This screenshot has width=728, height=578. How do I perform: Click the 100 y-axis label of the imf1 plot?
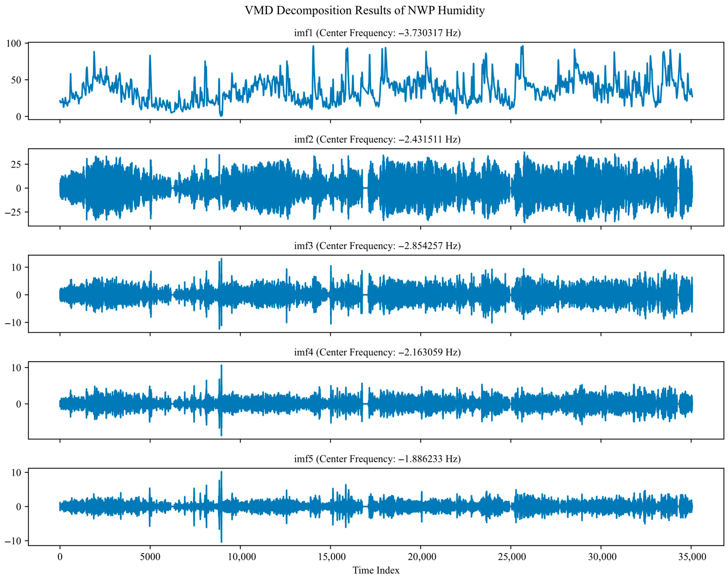(x=14, y=44)
